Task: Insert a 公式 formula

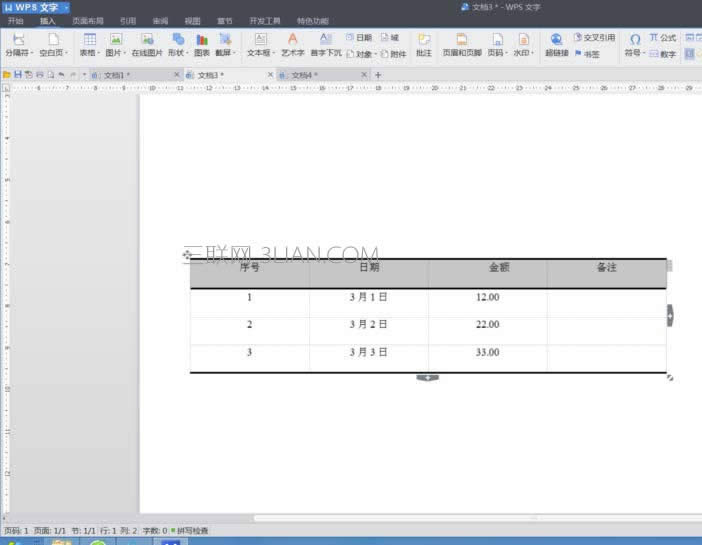Action: tap(663, 38)
